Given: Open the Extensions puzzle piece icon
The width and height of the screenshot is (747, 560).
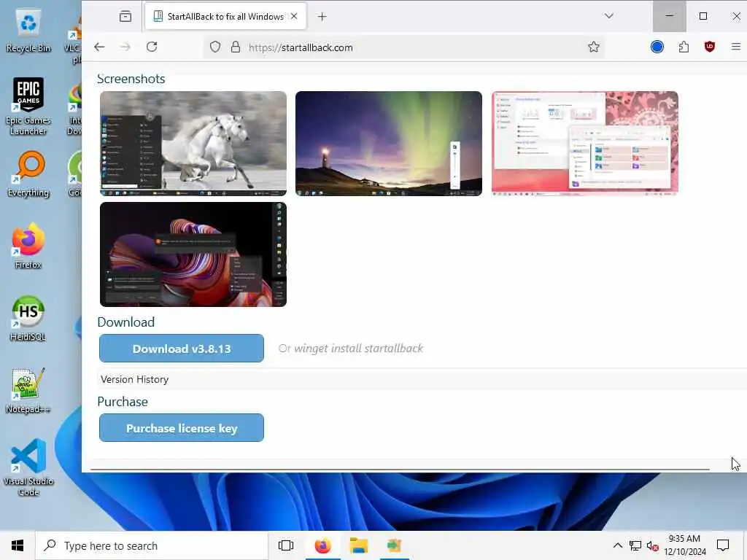Looking at the screenshot, I should (x=684, y=47).
